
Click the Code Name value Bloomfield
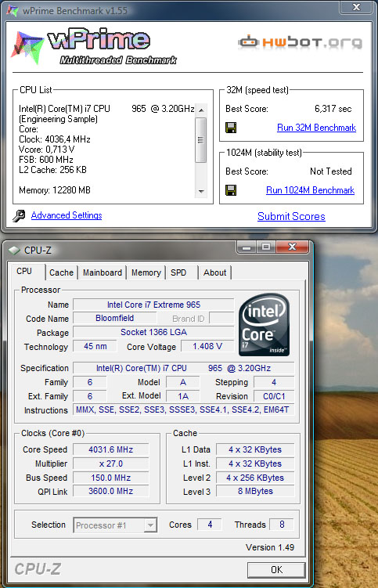click(115, 319)
